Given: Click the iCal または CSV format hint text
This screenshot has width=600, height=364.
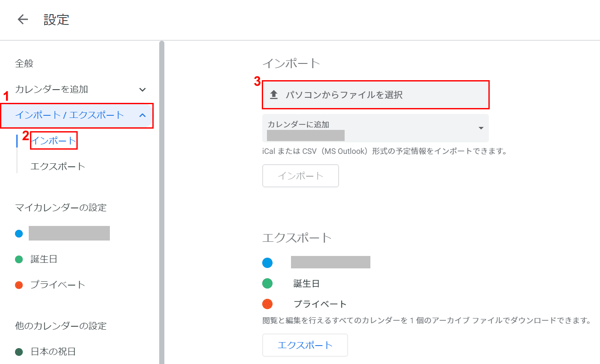Looking at the screenshot, I should [385, 151].
